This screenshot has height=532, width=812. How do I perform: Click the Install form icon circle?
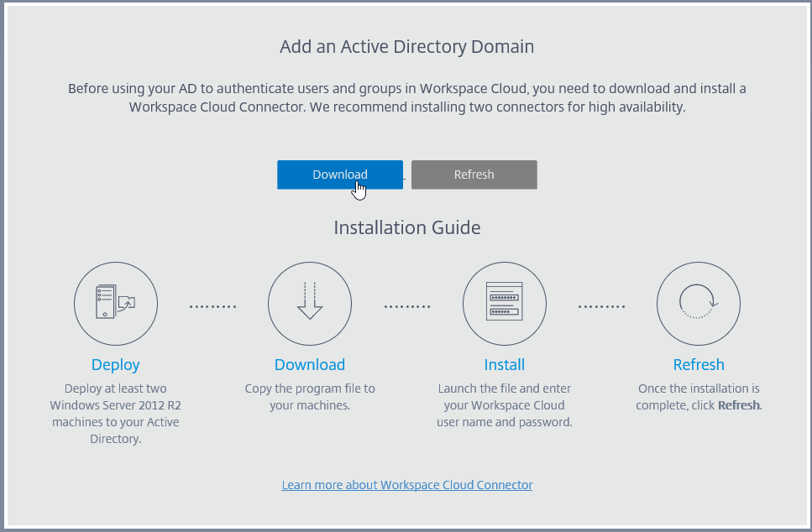[505, 303]
